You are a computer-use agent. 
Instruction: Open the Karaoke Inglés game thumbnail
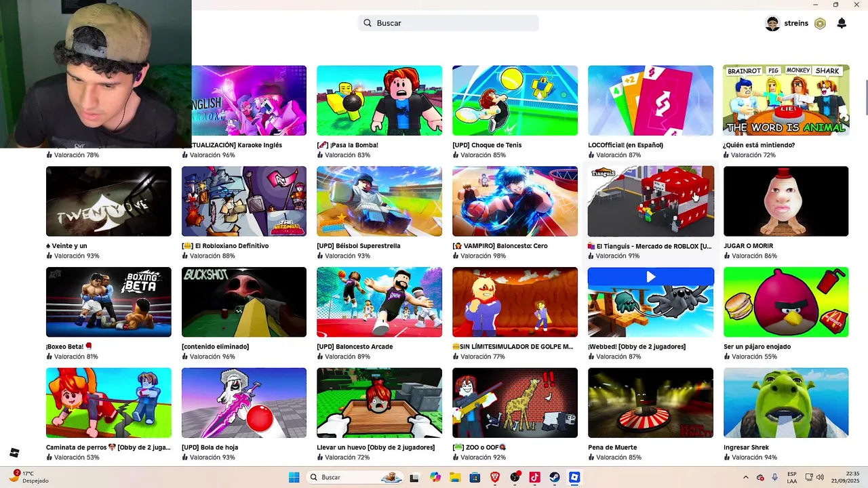click(249, 100)
